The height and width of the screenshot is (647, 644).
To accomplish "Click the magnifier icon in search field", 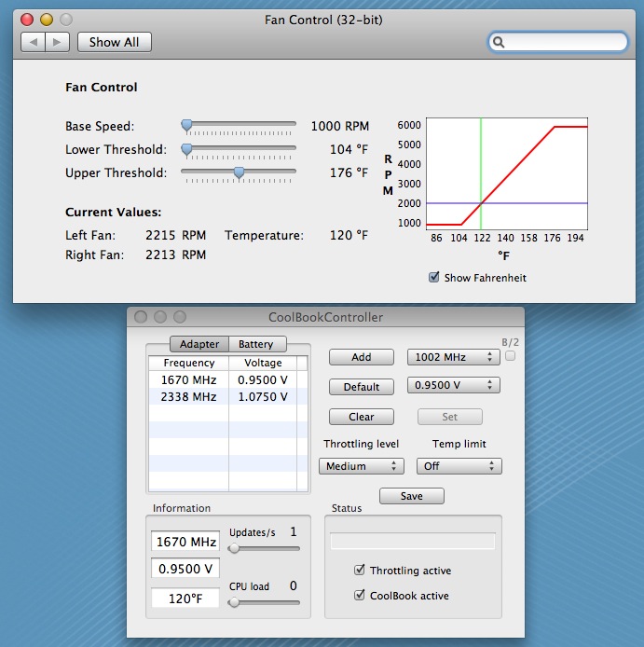I will pyautogui.click(x=499, y=42).
